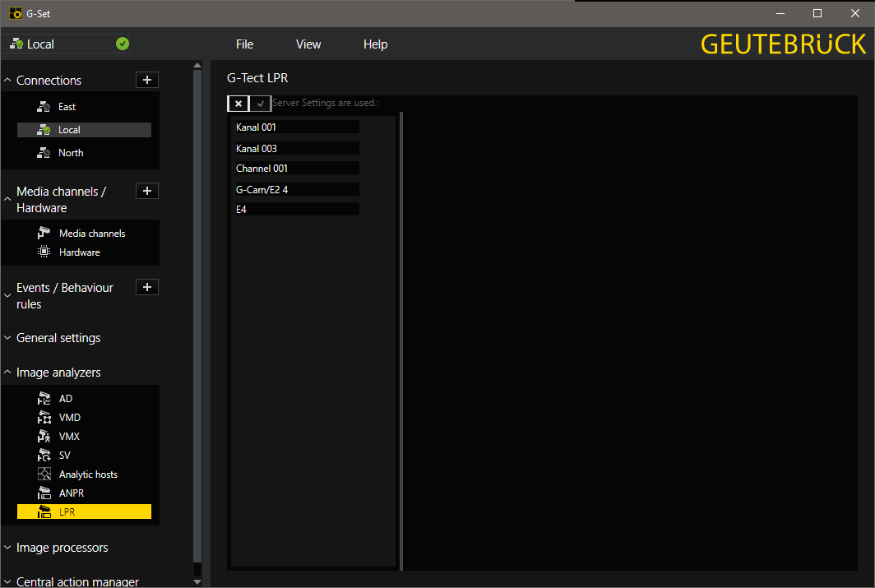Click the ANPR analyzer icon
This screenshot has width=875, height=588.
(x=44, y=493)
